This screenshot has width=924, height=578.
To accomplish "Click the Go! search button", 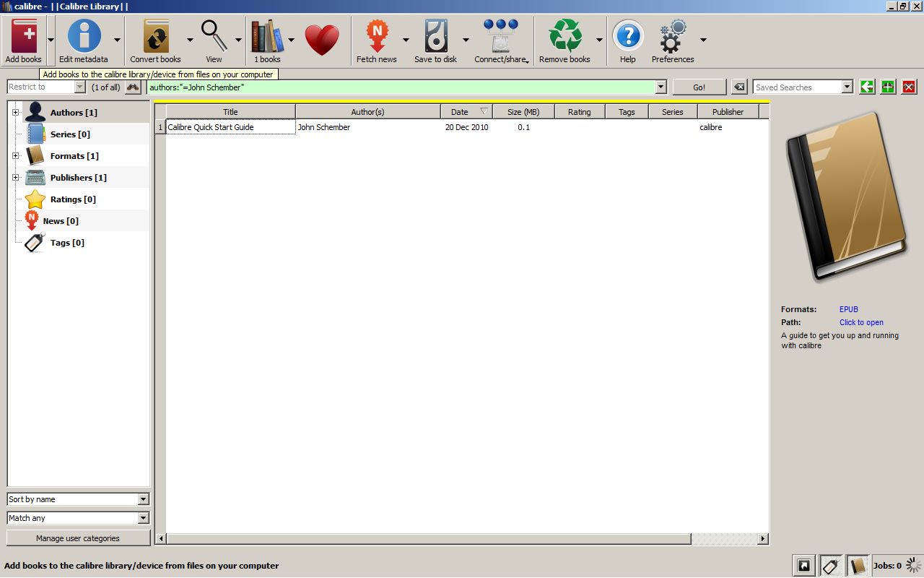I will (699, 87).
